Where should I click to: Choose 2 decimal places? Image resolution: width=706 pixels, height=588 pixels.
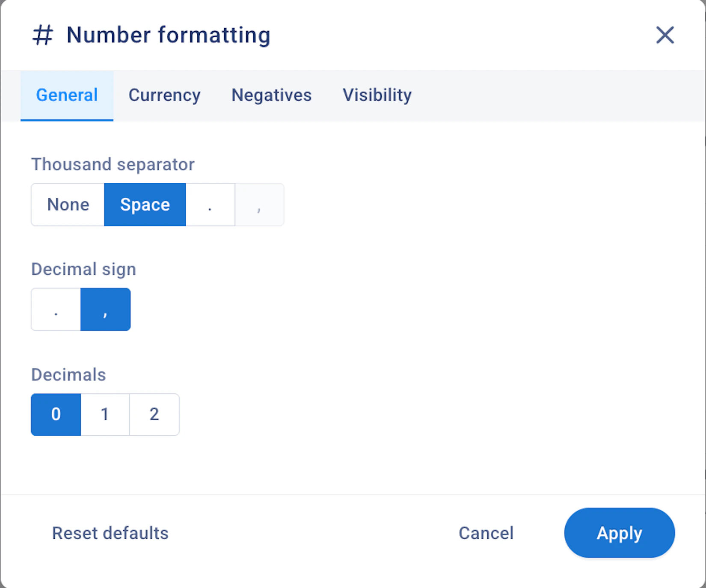(x=154, y=414)
